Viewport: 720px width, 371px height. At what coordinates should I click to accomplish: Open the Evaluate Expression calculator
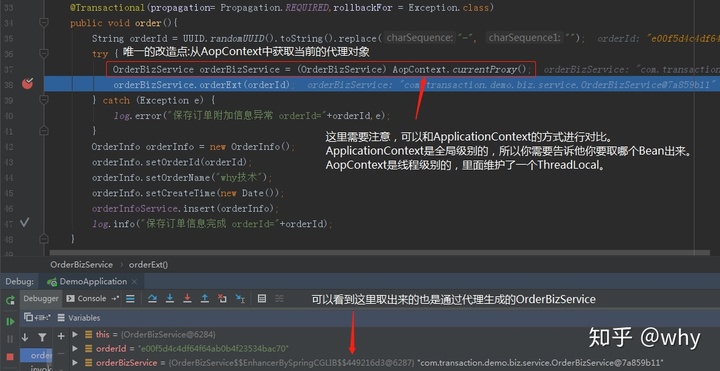click(x=262, y=299)
